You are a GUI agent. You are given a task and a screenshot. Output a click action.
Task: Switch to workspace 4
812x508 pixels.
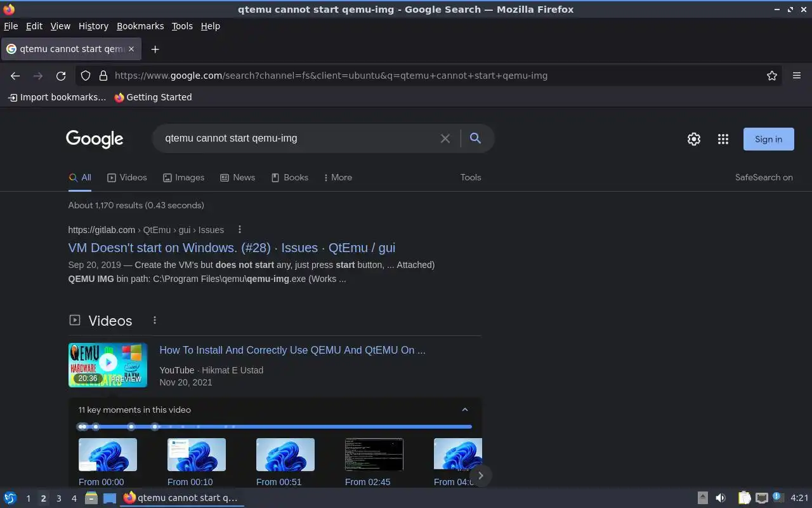click(x=74, y=498)
